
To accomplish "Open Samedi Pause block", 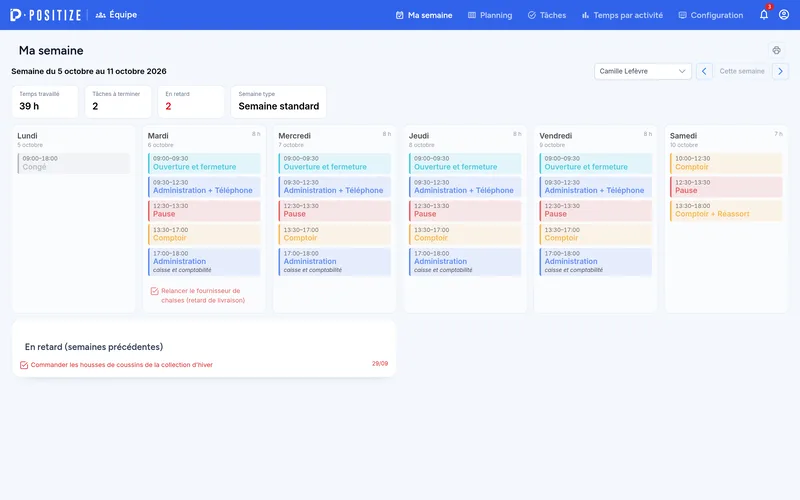I will click(726, 187).
